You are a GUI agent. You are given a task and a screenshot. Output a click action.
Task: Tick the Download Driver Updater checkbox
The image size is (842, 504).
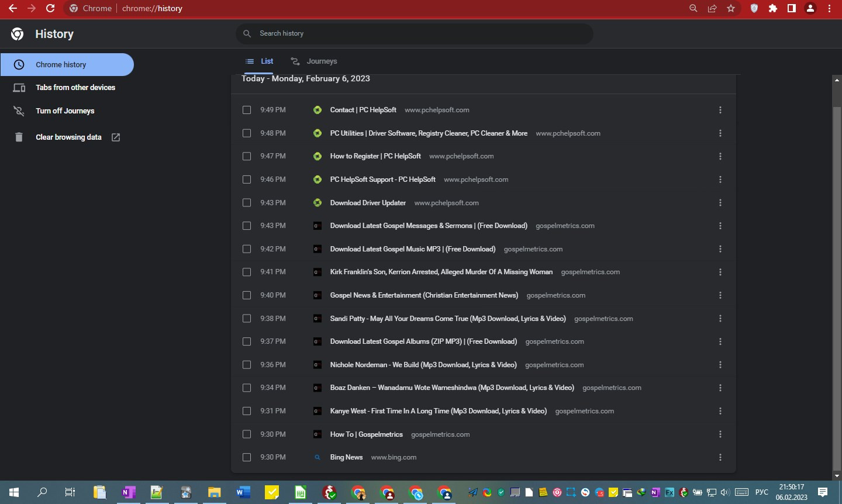pyautogui.click(x=247, y=203)
